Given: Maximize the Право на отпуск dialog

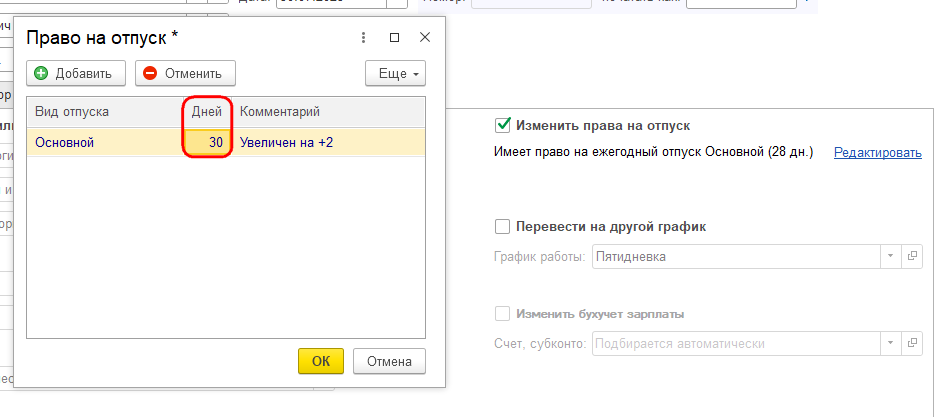Looking at the screenshot, I should (x=394, y=38).
